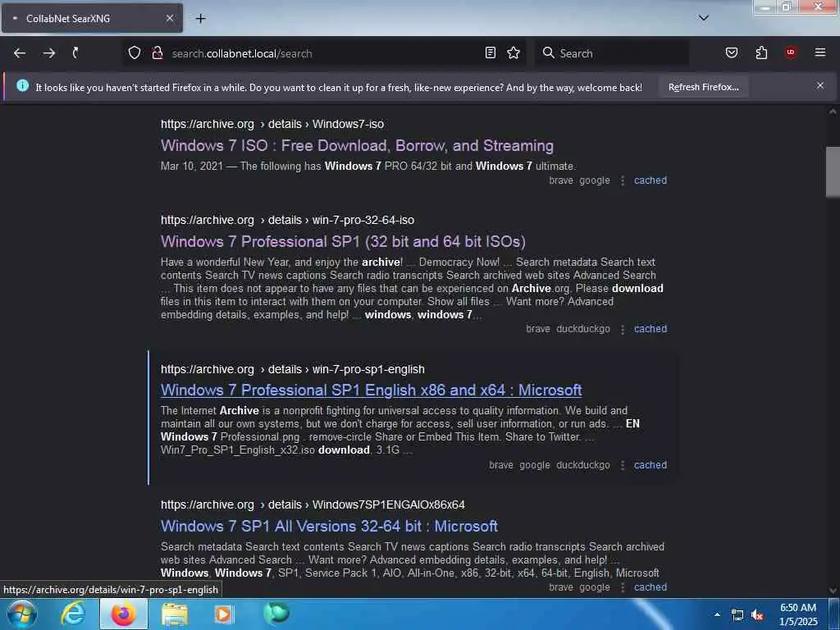Click cached link for SP1 All Versions result
The width and height of the screenshot is (840, 630).
(x=651, y=587)
